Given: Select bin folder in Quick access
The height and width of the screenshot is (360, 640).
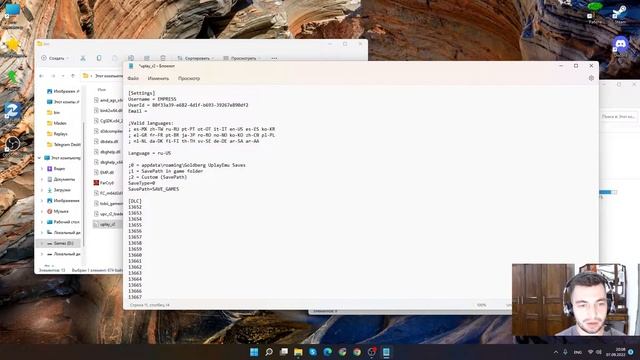Looking at the screenshot, I should pyautogui.click(x=53, y=112).
